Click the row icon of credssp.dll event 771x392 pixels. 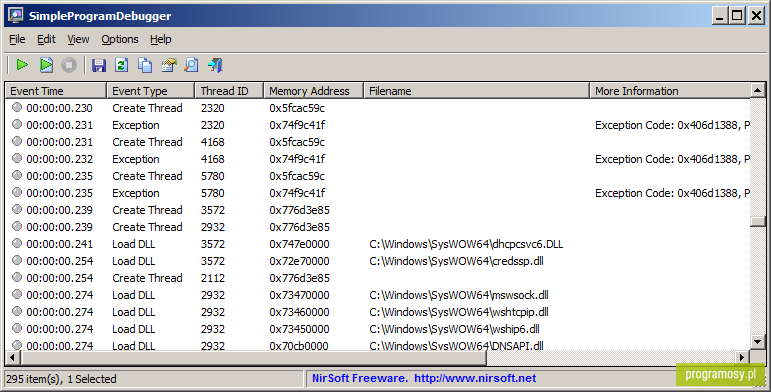click(x=17, y=260)
